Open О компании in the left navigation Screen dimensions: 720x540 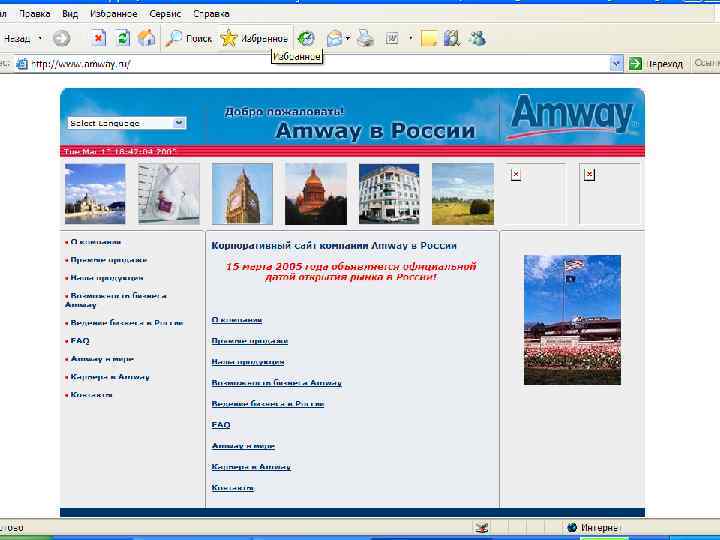(x=96, y=242)
